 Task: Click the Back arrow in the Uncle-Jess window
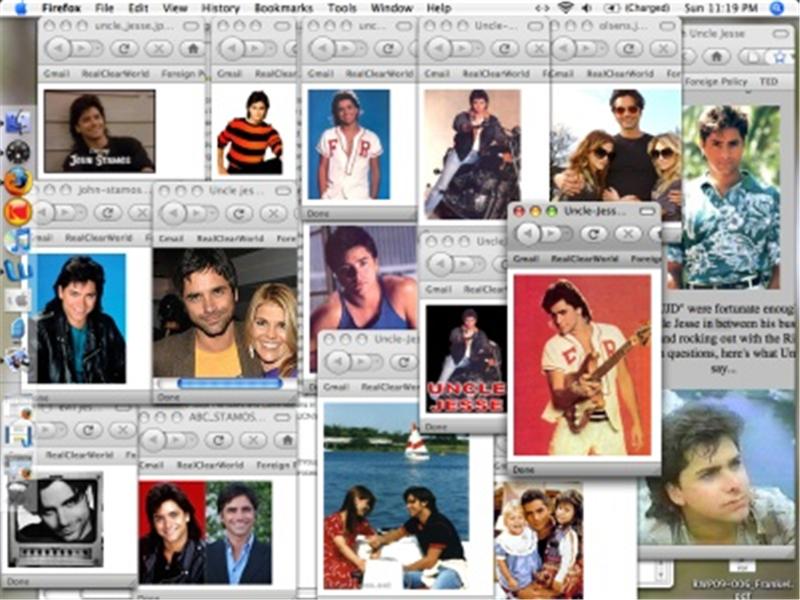pyautogui.click(x=528, y=232)
